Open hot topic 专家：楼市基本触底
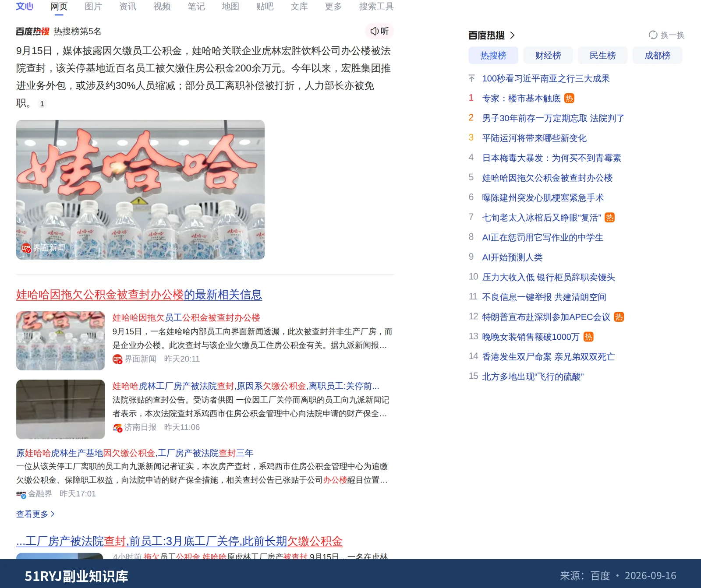This screenshot has height=588, width=701. coord(521,98)
